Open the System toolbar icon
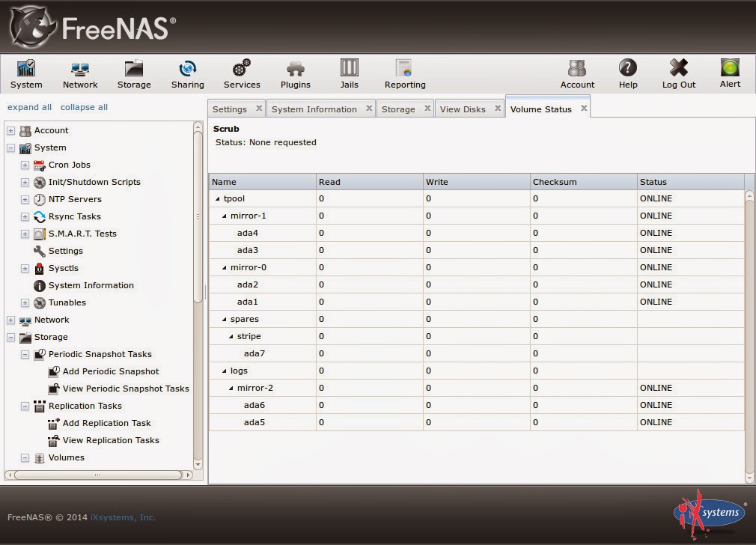Screen dimensions: 756x545 (26, 68)
